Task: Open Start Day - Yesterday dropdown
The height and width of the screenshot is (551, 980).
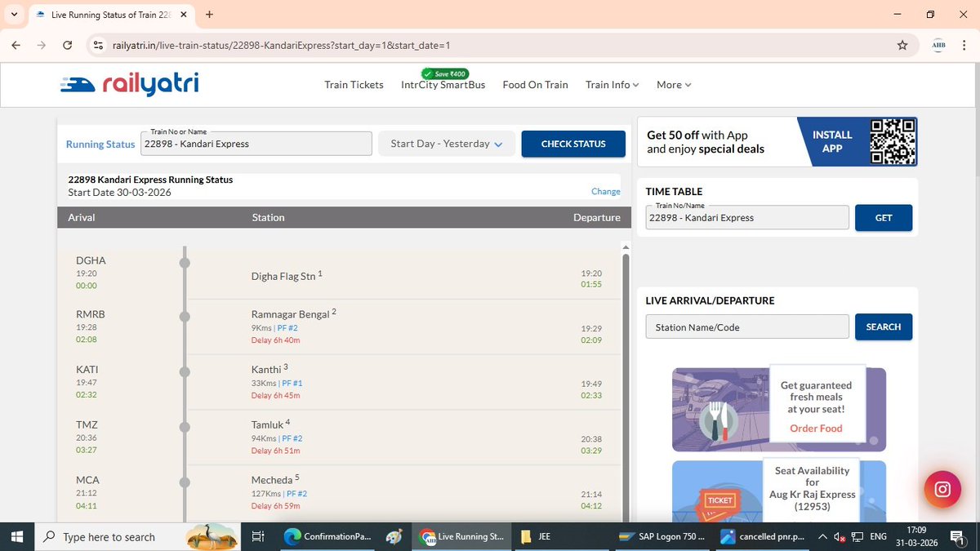Action: (447, 144)
